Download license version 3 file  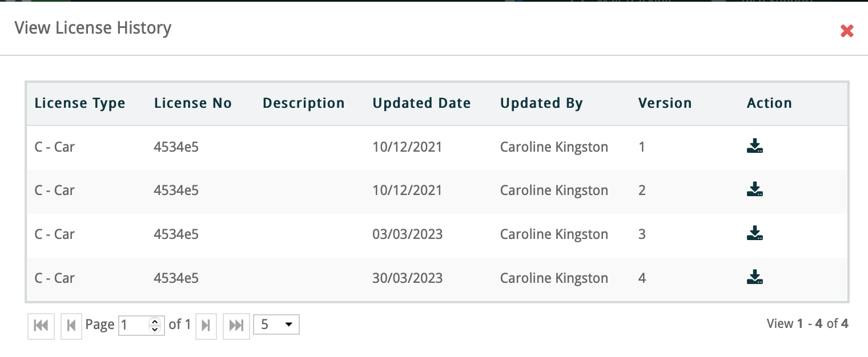(755, 234)
